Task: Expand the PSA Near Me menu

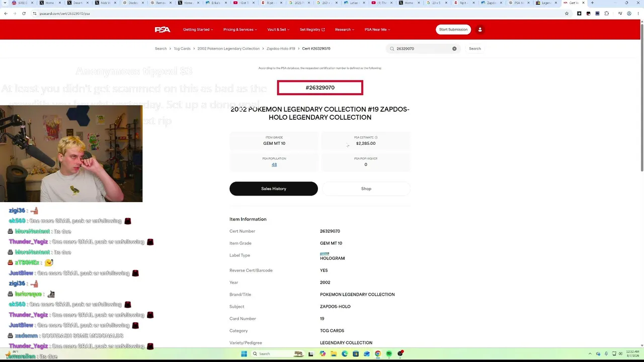Action: pos(377,30)
